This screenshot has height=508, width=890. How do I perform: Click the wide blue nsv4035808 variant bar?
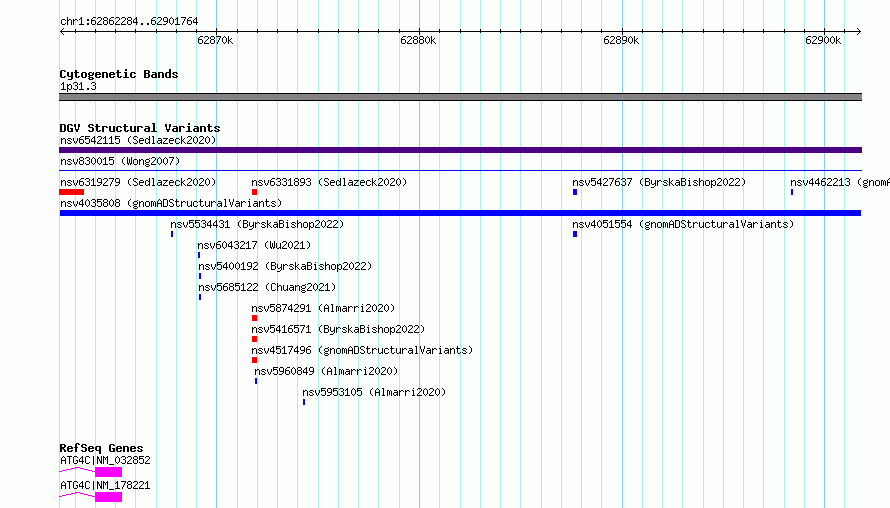coord(460,213)
